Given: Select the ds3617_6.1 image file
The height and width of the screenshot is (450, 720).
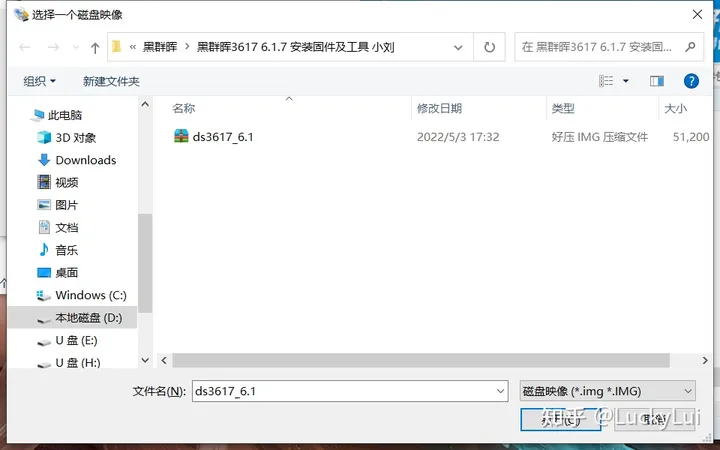Looking at the screenshot, I should pyautogui.click(x=222, y=137).
